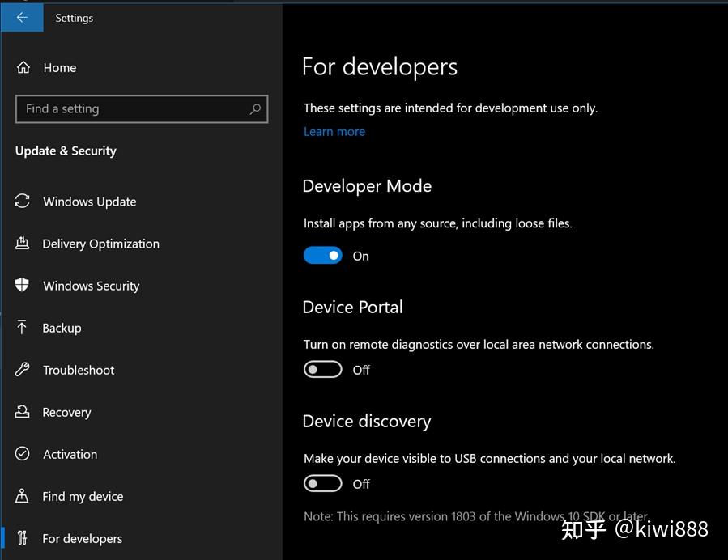Click the Developer Mode heading
This screenshot has height=560, width=728.
pyautogui.click(x=367, y=186)
